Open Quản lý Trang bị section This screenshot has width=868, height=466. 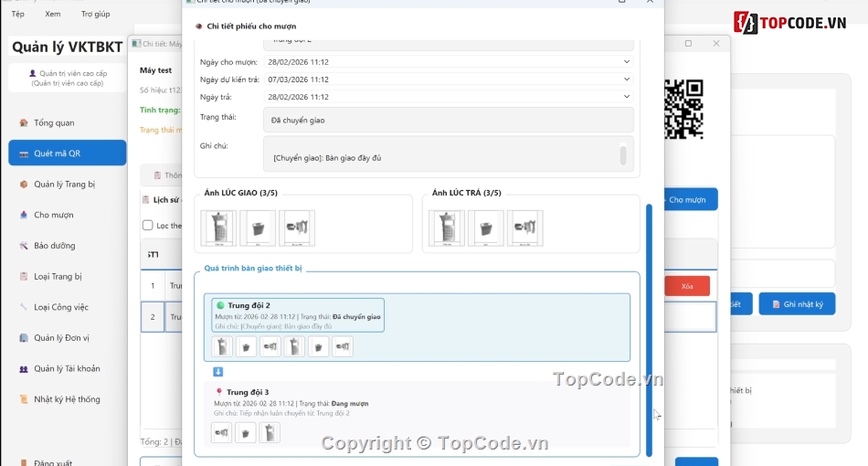[x=64, y=185]
